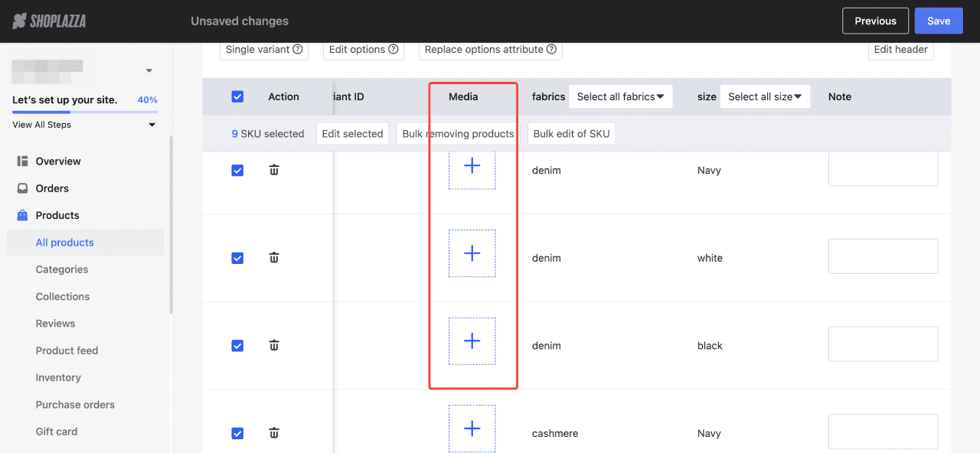Click "Navy" in the first denim row
The width and height of the screenshot is (980, 453).
[x=709, y=170]
